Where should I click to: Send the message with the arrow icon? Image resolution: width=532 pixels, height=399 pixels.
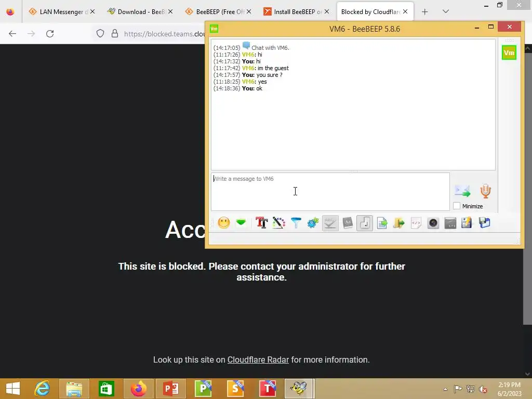coord(462,191)
